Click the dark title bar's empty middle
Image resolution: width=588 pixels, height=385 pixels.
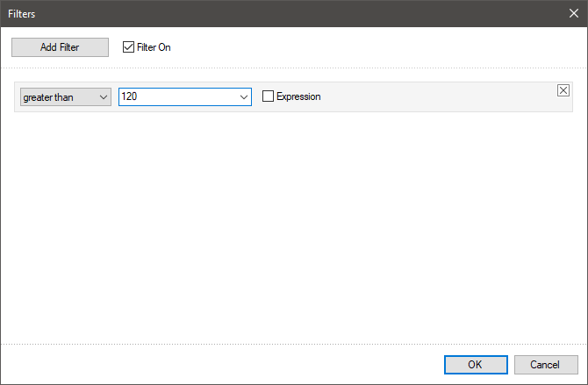click(294, 13)
